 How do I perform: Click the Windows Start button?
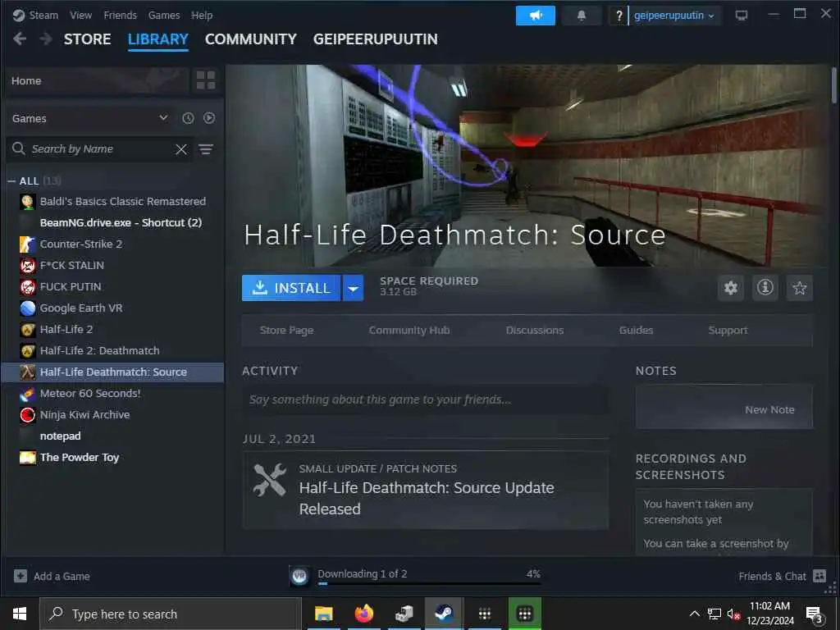[x=20, y=614]
